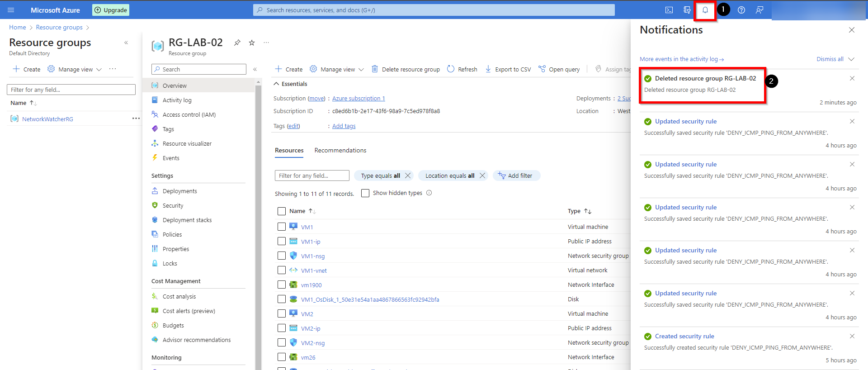Open the Notifications bell icon
The image size is (868, 370).
pyautogui.click(x=705, y=10)
